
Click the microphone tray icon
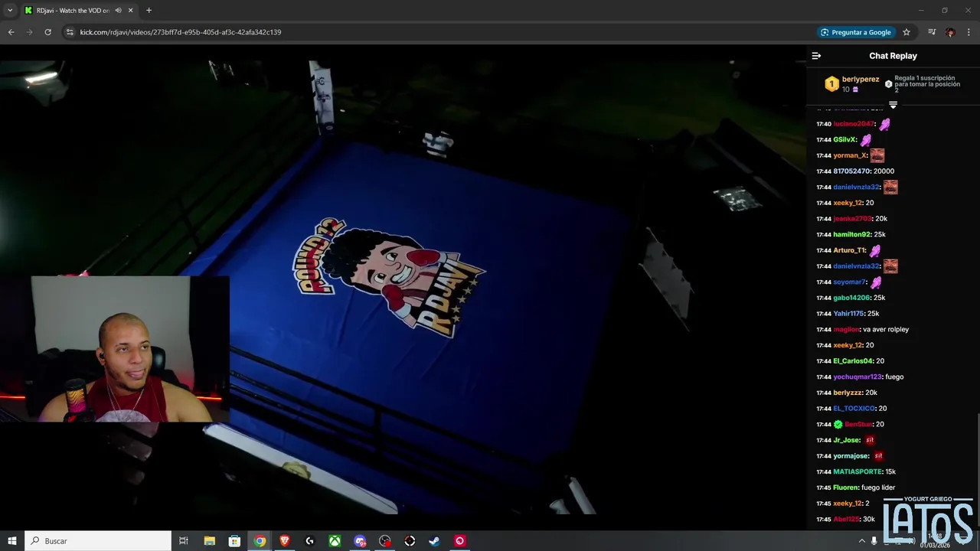tap(874, 541)
